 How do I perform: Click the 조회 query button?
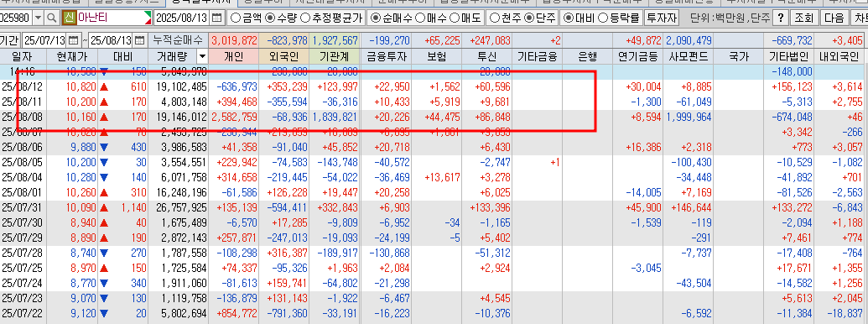(803, 18)
